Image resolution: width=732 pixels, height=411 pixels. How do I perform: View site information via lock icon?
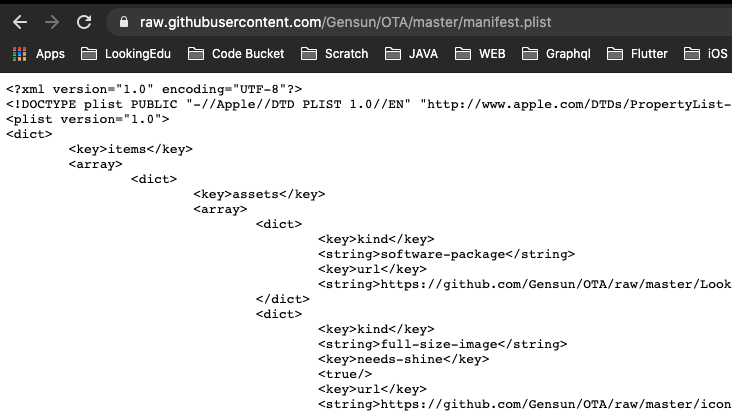[x=124, y=21]
